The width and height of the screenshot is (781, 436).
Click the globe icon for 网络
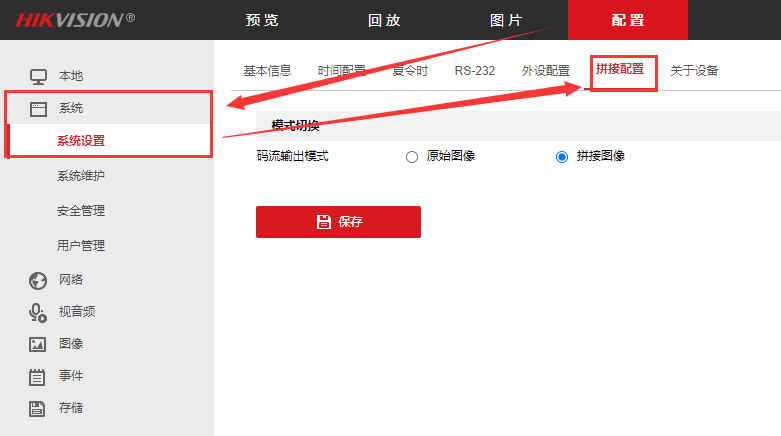click(38, 280)
